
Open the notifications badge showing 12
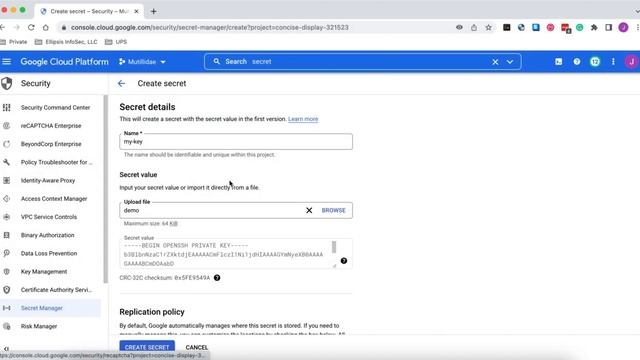595,62
